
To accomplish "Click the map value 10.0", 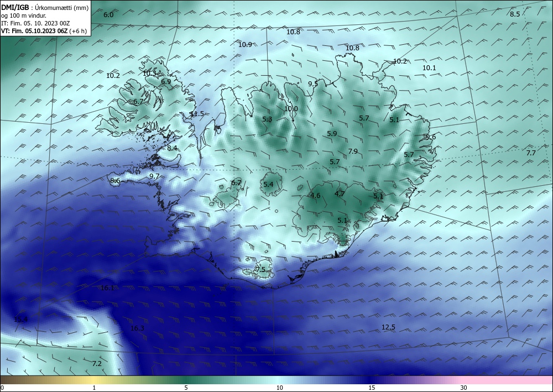I will [x=291, y=108].
